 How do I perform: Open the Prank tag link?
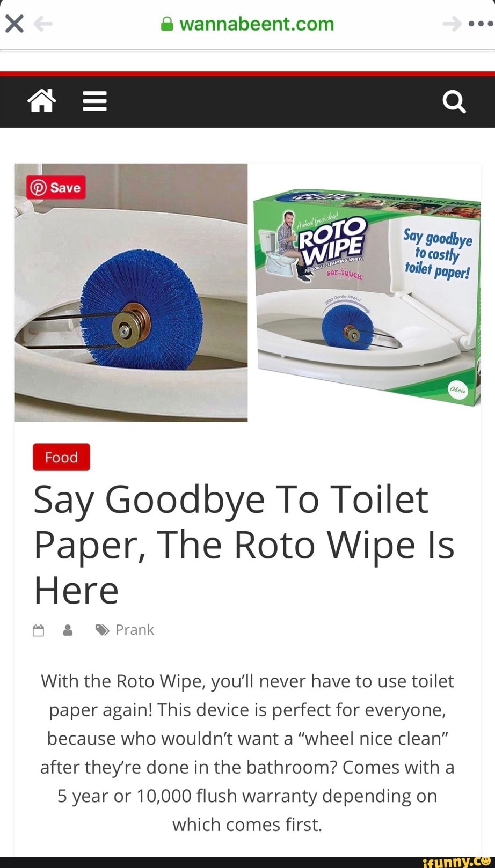135,630
